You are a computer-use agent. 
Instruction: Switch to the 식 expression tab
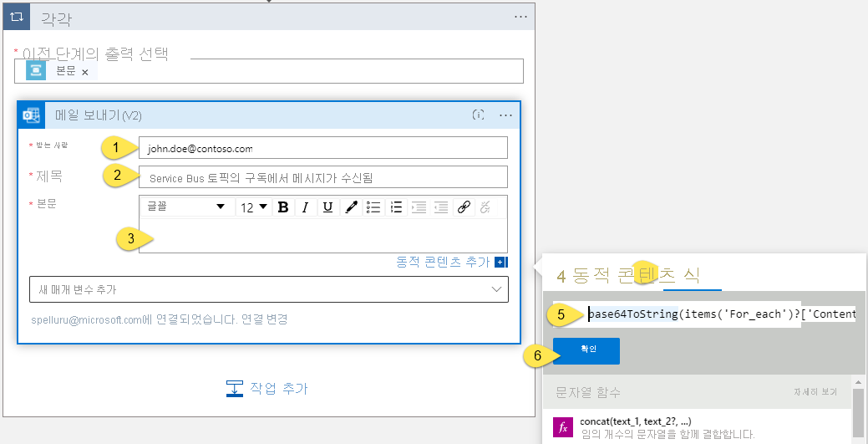(693, 275)
